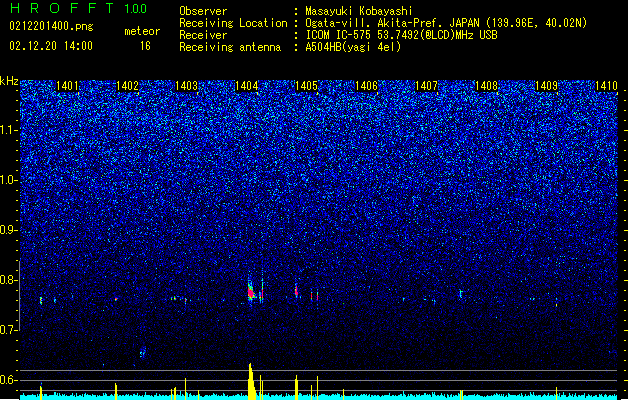Image resolution: width=629 pixels, height=400 pixels.
Task: Click the ICOM IC-575 receiver value
Action: [x=401, y=35]
